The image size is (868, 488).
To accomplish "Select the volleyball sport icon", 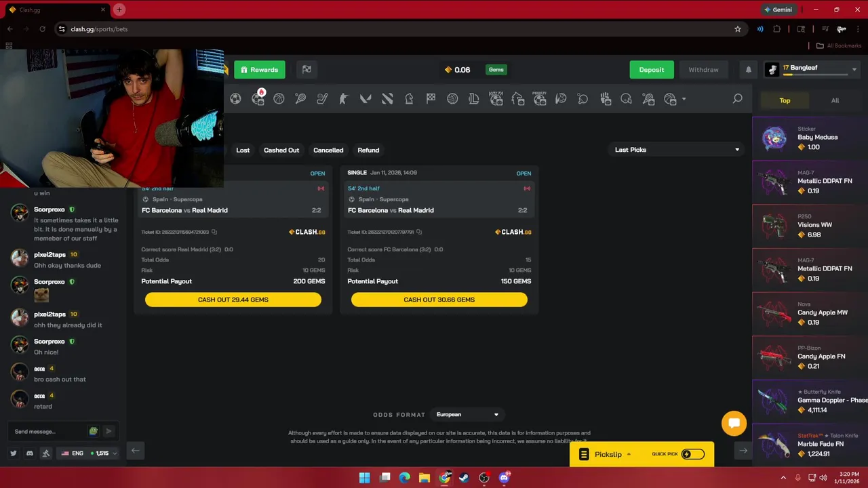I will coord(452,99).
